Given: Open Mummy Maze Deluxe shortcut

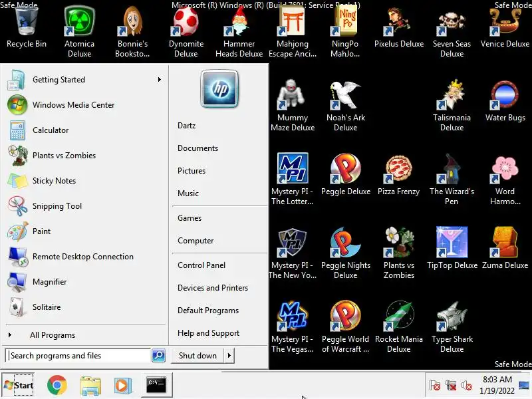Looking at the screenshot, I should tap(293, 106).
